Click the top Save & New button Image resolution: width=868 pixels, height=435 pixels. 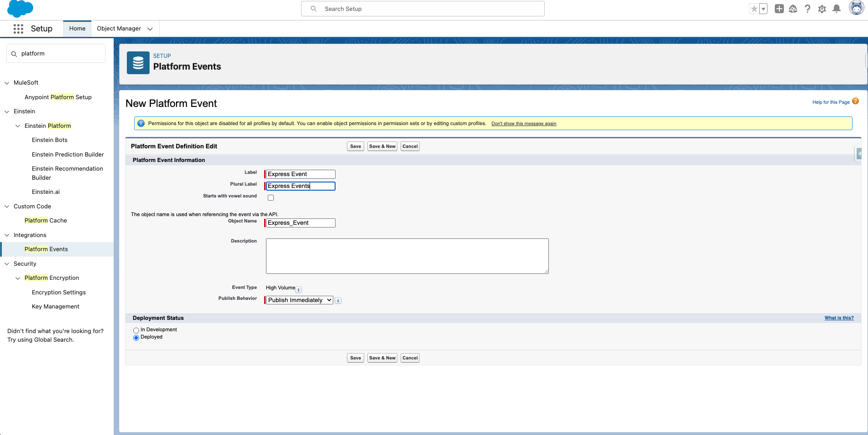tap(382, 147)
